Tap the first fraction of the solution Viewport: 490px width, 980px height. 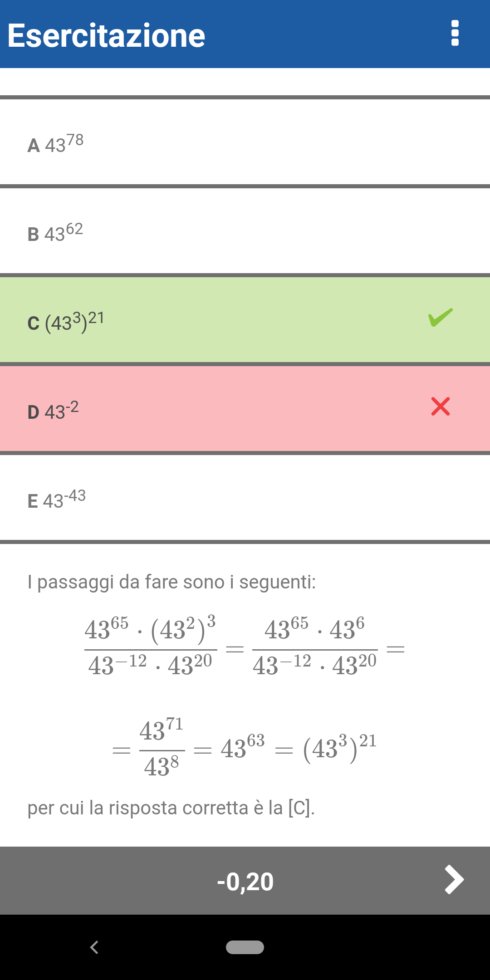click(151, 647)
